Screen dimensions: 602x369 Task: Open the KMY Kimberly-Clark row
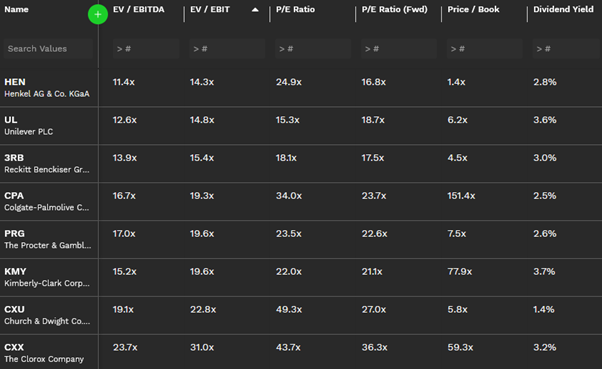pos(301,277)
